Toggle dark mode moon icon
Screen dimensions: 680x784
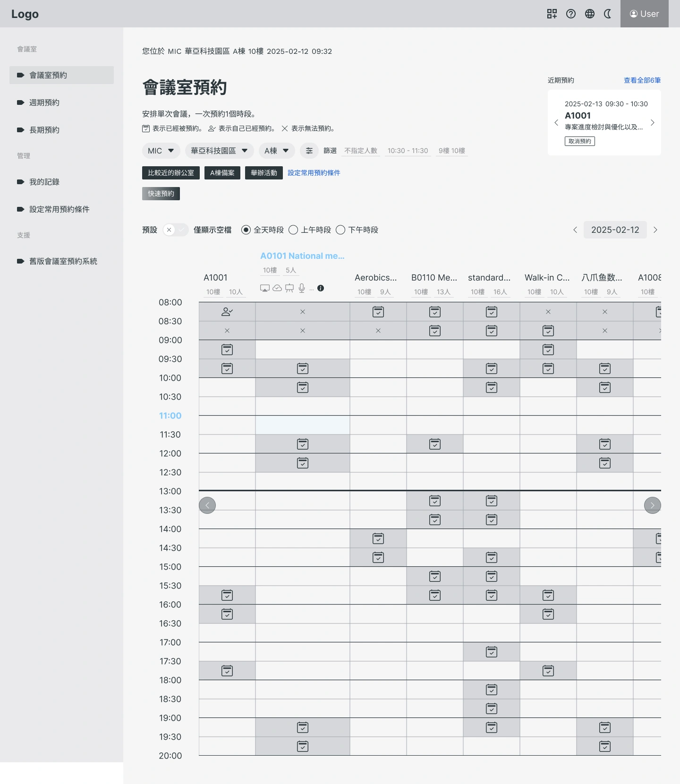point(608,14)
